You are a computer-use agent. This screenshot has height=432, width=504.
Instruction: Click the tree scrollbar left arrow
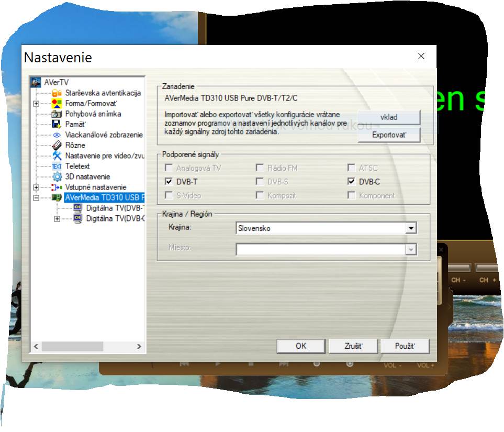36,347
